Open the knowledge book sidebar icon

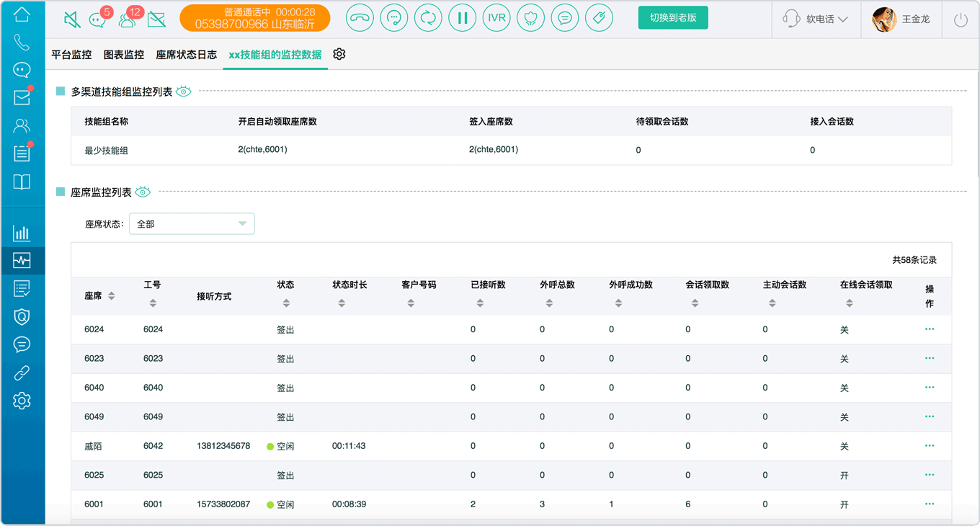[x=22, y=182]
